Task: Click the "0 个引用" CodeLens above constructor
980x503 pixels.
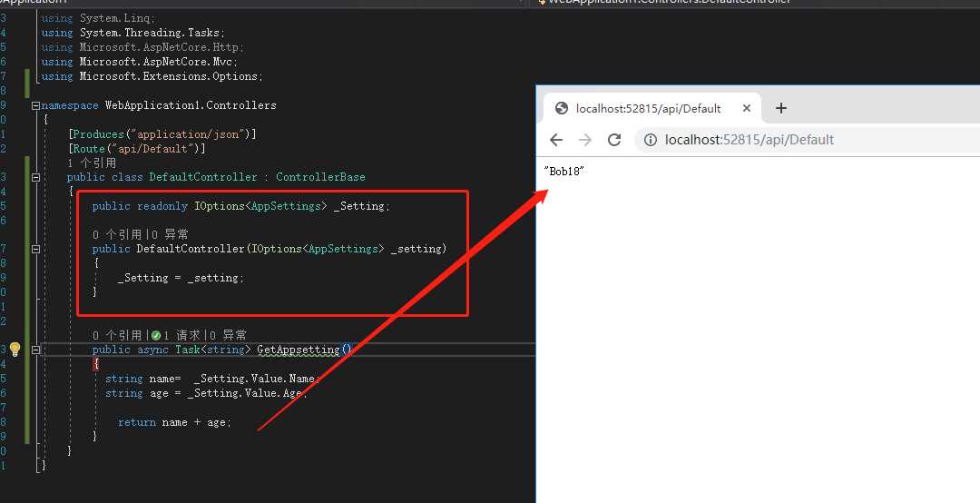Action: [117, 234]
